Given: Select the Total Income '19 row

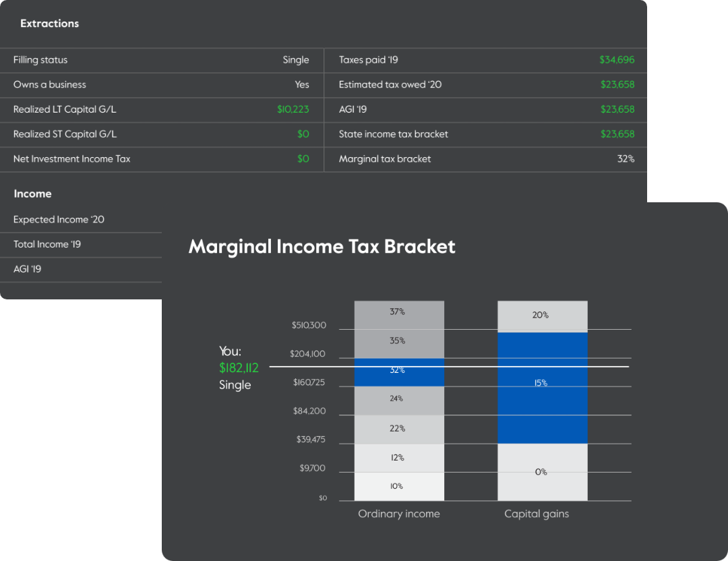Looking at the screenshot, I should tap(47, 245).
